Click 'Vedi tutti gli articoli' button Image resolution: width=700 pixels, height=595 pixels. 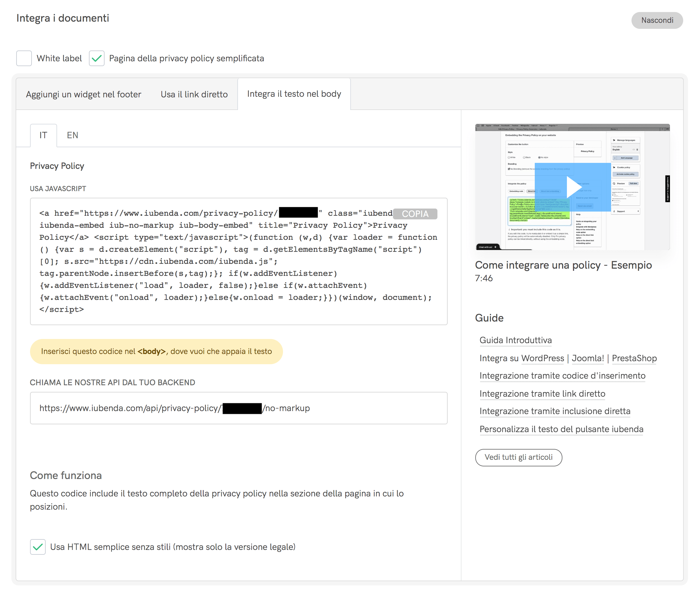pyautogui.click(x=518, y=457)
